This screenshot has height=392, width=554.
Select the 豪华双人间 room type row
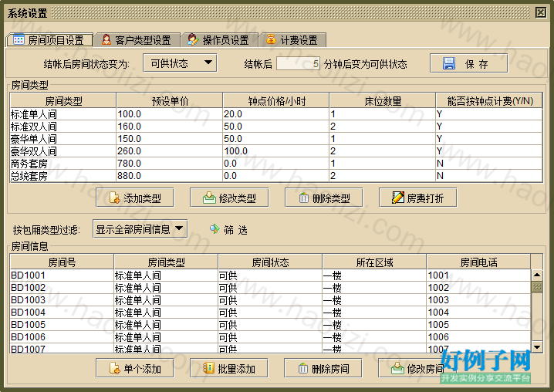click(x=276, y=151)
